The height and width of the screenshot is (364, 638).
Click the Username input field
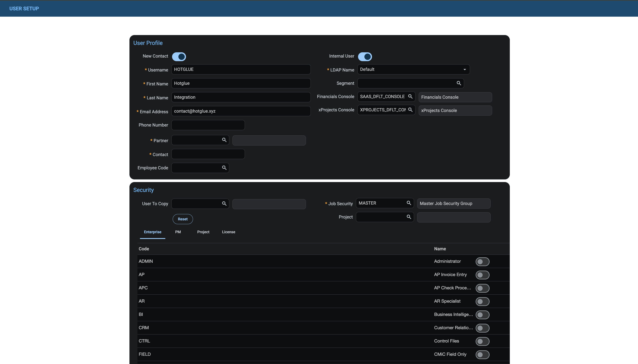[x=241, y=70]
